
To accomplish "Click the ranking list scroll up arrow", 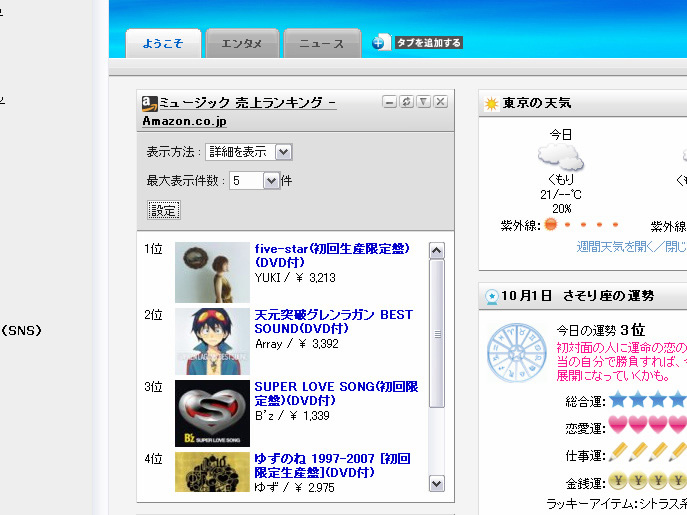I will pos(436,251).
